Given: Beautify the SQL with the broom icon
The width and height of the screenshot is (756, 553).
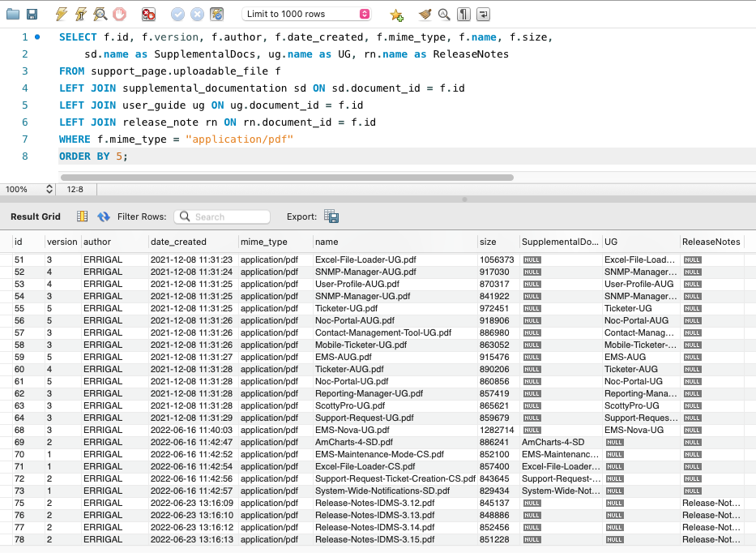Looking at the screenshot, I should pos(425,15).
